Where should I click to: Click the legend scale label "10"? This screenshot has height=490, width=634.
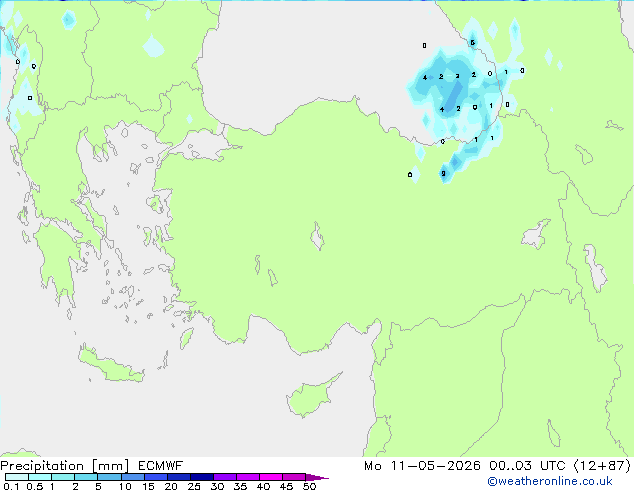click(x=125, y=486)
